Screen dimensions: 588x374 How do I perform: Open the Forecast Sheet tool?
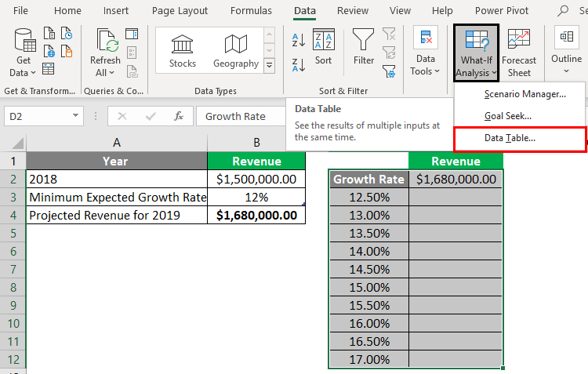519,52
